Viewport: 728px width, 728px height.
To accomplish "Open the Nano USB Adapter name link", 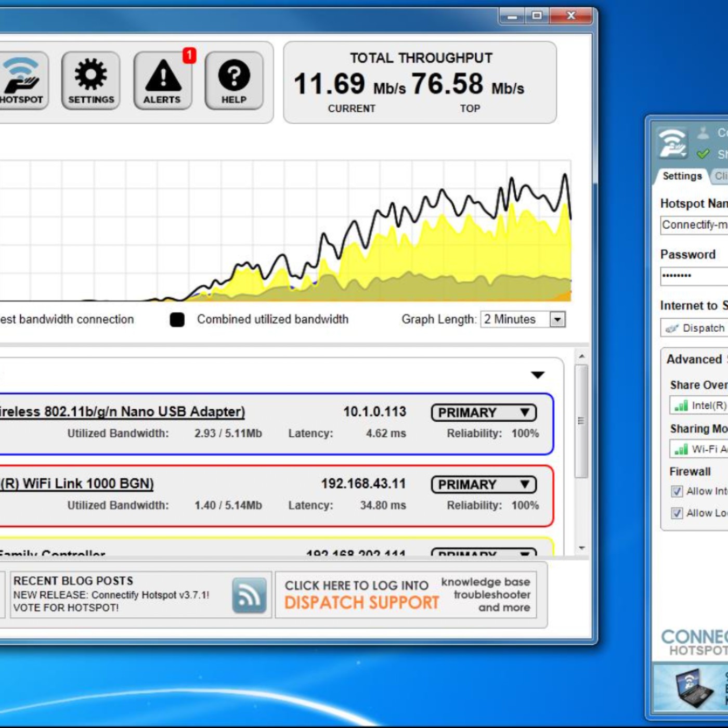I will (122, 412).
